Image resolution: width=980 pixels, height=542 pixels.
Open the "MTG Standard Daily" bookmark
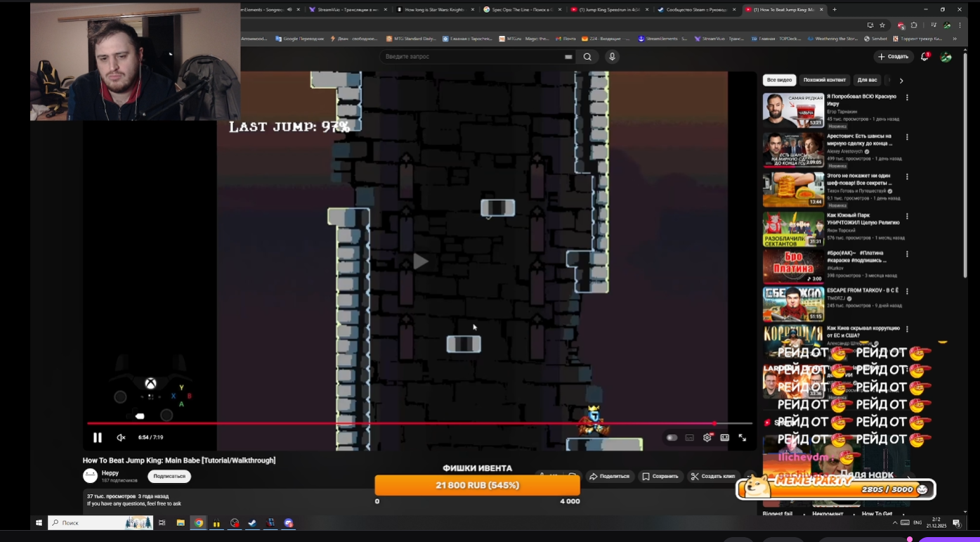point(411,39)
